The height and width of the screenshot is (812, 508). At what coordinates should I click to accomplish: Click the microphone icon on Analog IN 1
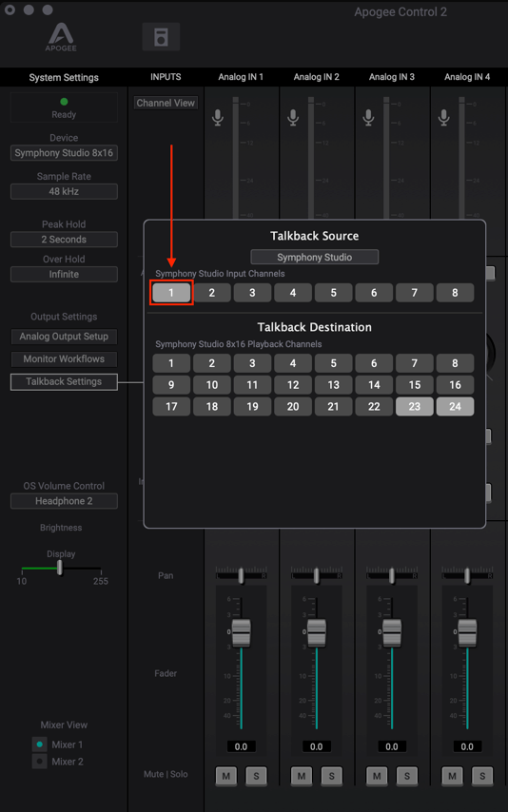pyautogui.click(x=218, y=117)
